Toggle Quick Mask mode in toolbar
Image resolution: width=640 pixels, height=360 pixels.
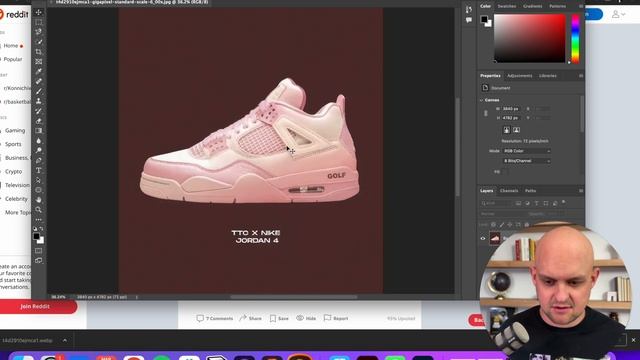click(x=39, y=250)
